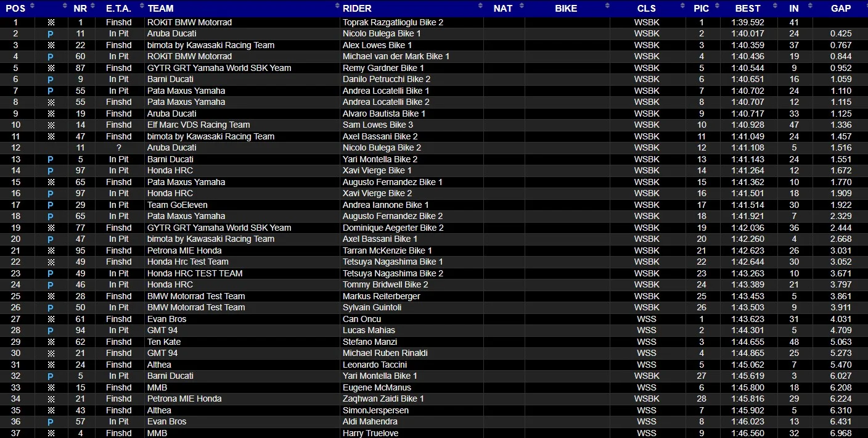Click the checkered flag for Can Oncu
Viewport: 868px width, 438px height.
point(51,319)
